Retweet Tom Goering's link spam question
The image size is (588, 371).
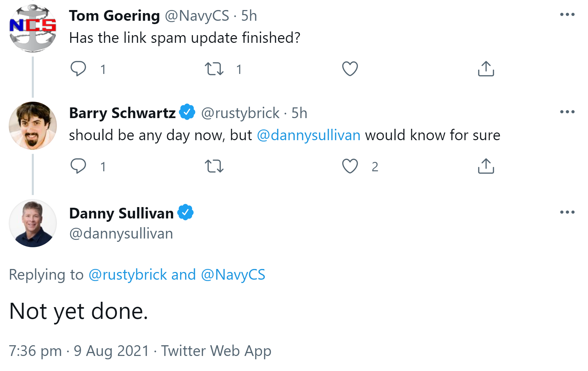(x=214, y=69)
